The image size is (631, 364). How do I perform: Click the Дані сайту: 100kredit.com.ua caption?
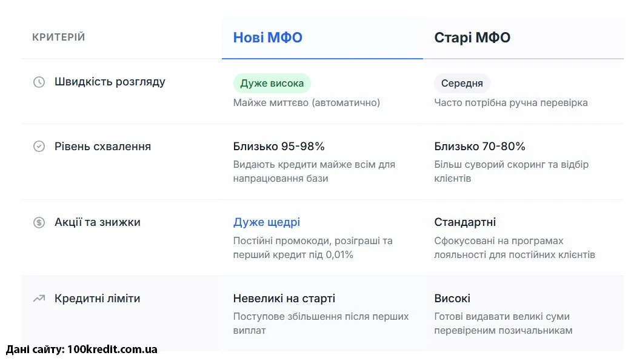pos(82,349)
